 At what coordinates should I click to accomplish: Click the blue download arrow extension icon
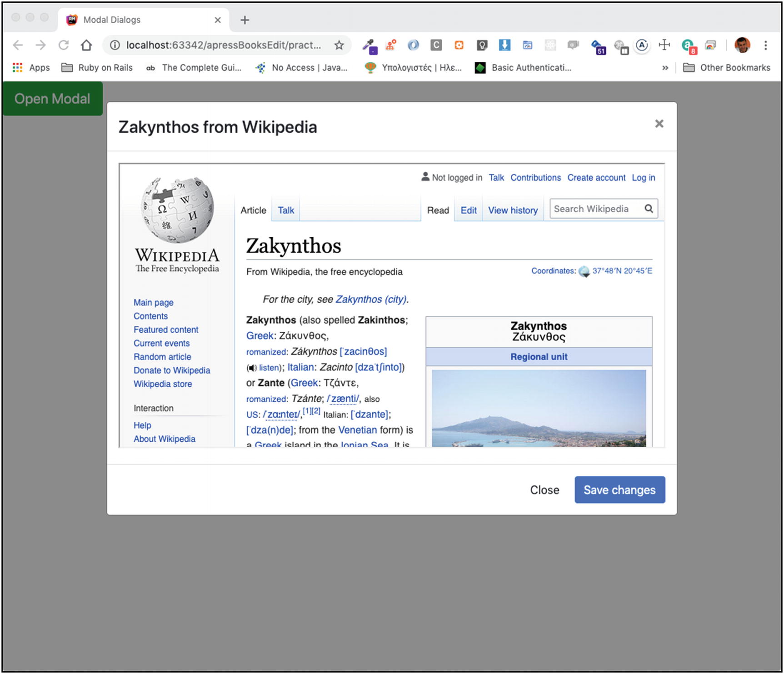click(x=504, y=45)
